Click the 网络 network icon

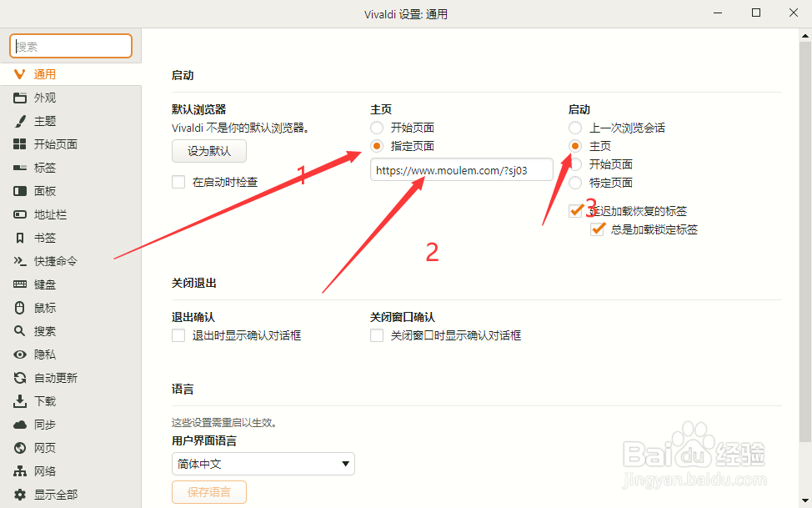[x=20, y=471]
